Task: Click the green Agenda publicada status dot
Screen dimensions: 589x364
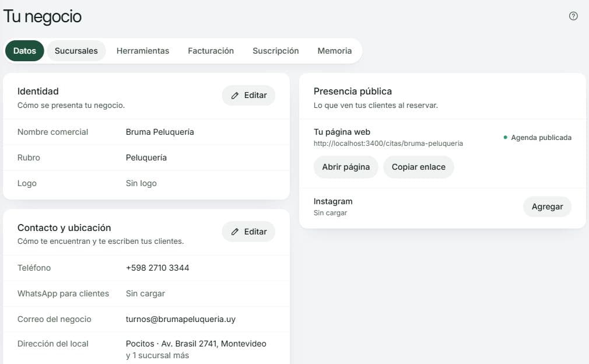Action: tap(505, 138)
